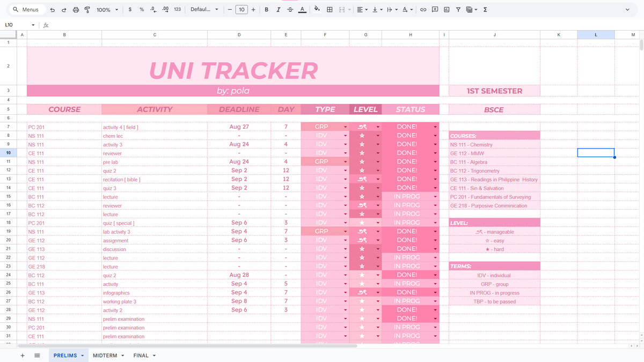Toggle strikethrough formatting

pos(290,10)
